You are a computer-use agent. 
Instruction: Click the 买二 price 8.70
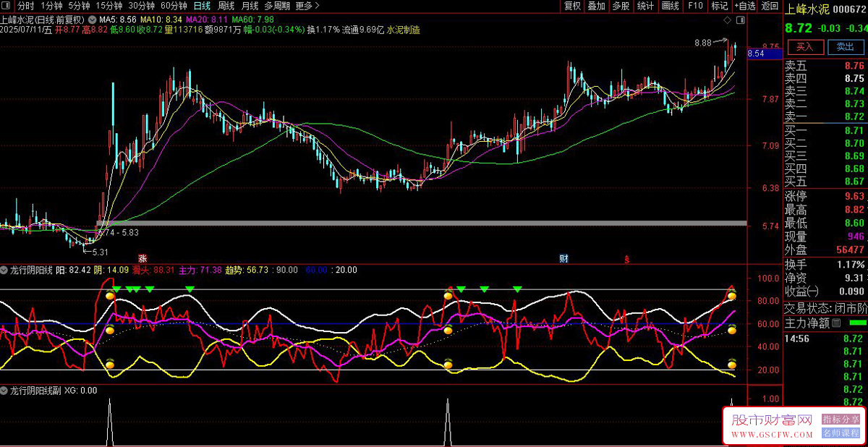[854, 143]
